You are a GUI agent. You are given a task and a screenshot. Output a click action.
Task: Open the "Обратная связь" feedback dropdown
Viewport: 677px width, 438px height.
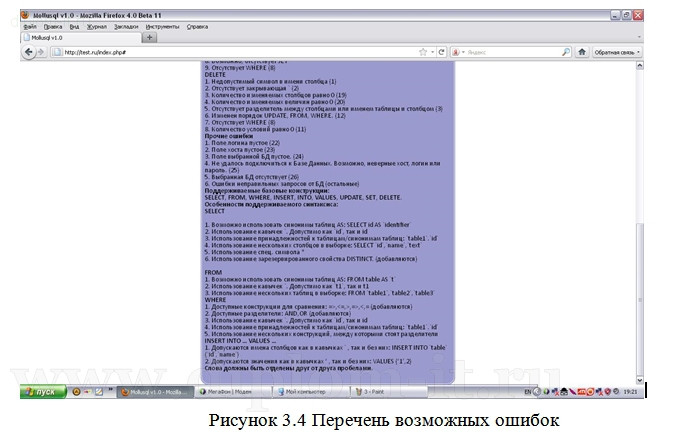click(617, 52)
